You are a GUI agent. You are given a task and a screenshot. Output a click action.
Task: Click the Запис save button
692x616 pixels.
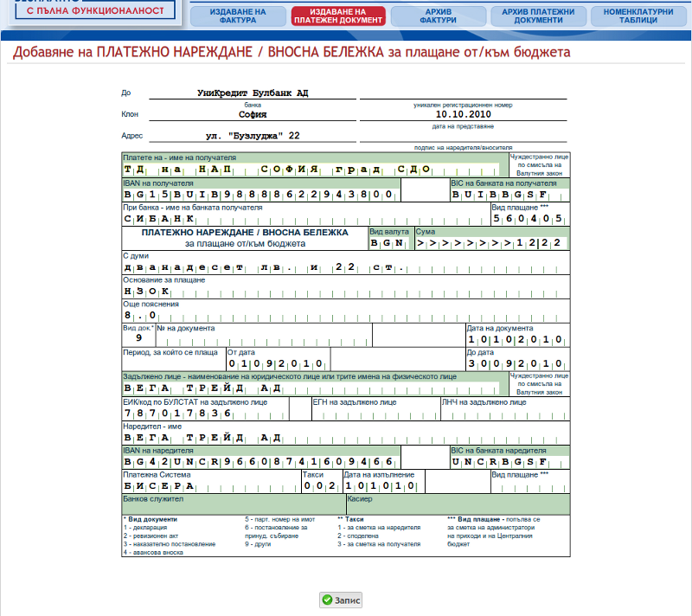point(341,600)
